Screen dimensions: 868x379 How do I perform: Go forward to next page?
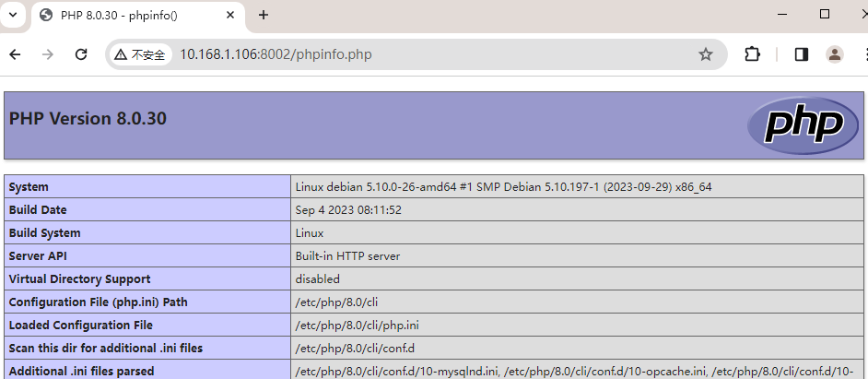[x=48, y=54]
